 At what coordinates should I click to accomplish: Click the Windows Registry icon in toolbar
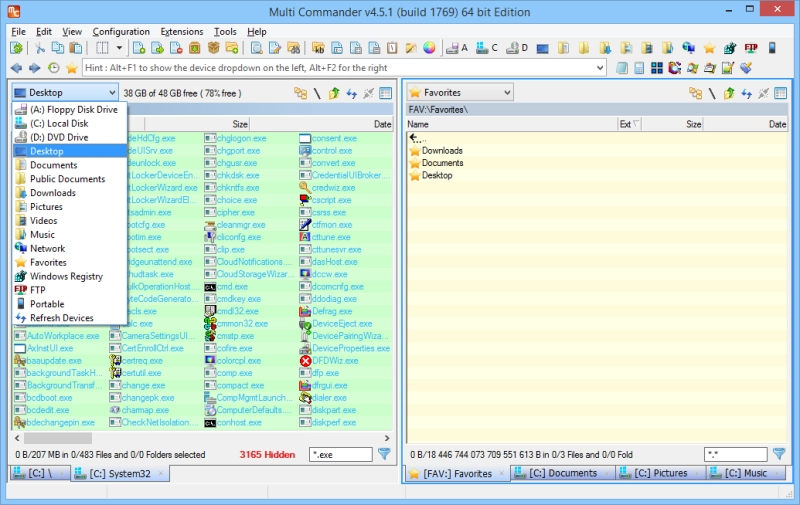[x=730, y=48]
